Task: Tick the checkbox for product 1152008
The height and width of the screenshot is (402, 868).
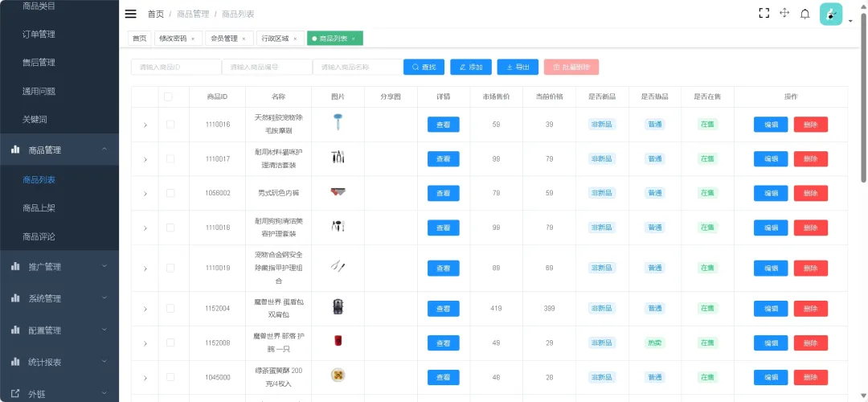Action: (170, 343)
